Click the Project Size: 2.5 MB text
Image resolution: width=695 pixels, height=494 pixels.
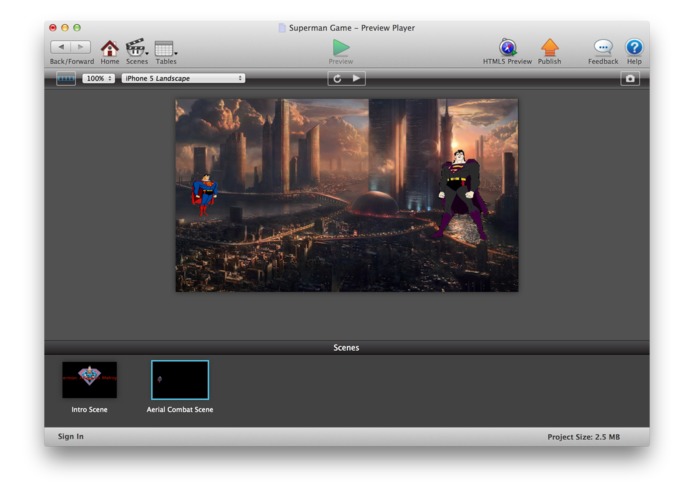(583, 437)
